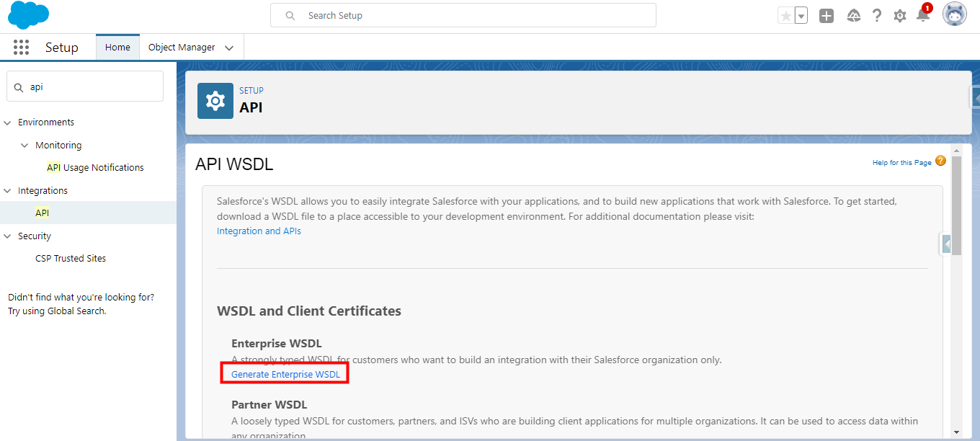Click the blue API page gear icon

(x=215, y=101)
